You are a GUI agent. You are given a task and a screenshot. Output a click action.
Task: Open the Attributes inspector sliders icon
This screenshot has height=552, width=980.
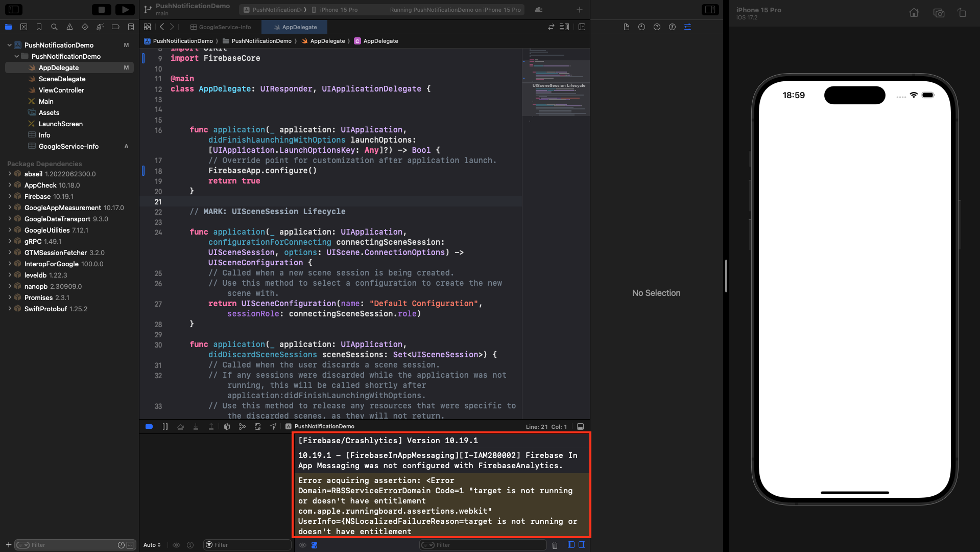[687, 27]
